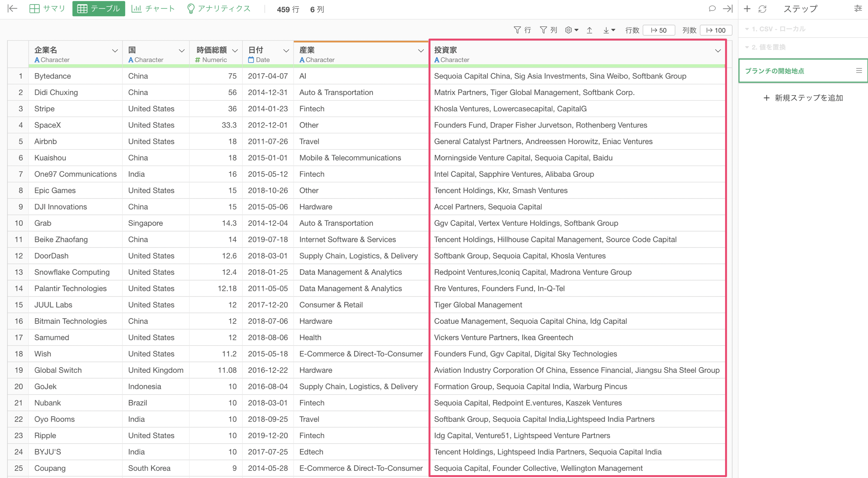Screen dimensions: 868x478
Task: Click the 列数 100 field
Action: [x=716, y=30]
